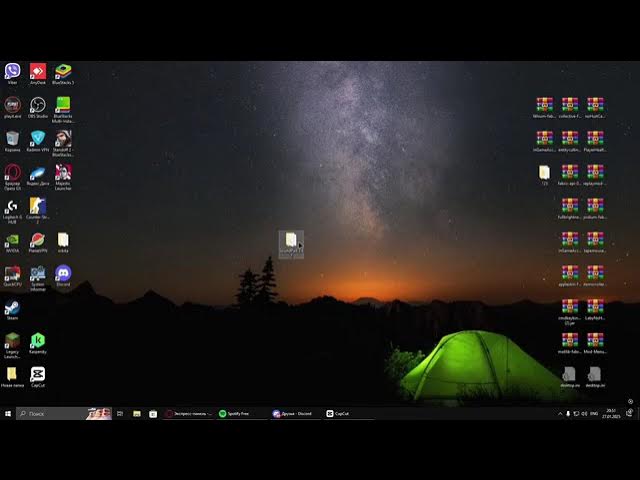Select the Legacy Launcher Minecraft icon
This screenshot has width=640, height=480.
(12, 346)
